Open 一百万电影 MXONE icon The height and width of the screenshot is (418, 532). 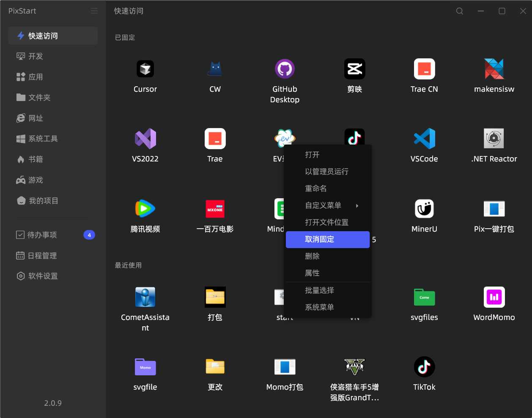(215, 209)
